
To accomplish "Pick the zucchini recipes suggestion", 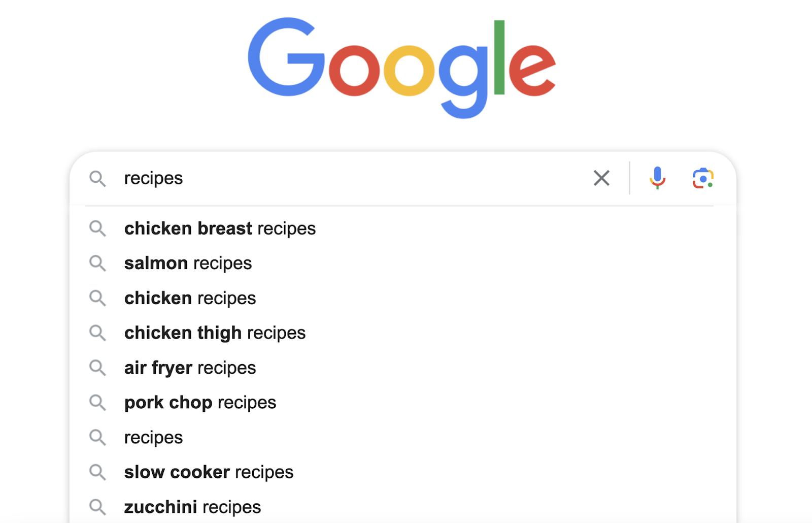I will tap(192, 507).
